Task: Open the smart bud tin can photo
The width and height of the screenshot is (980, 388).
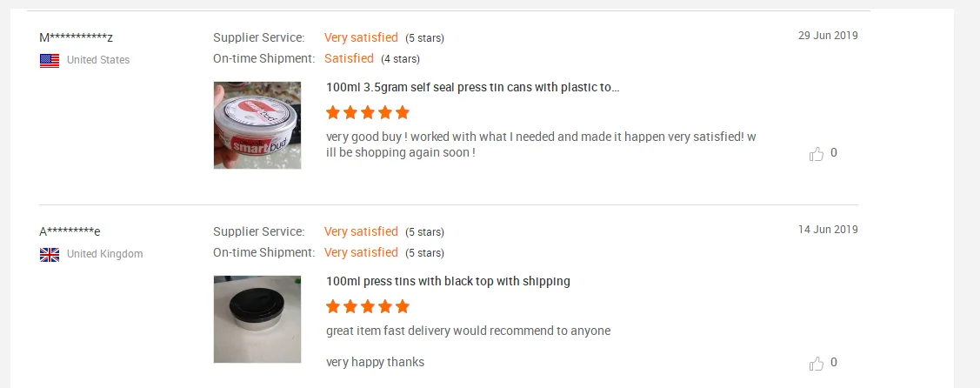Action: click(257, 125)
